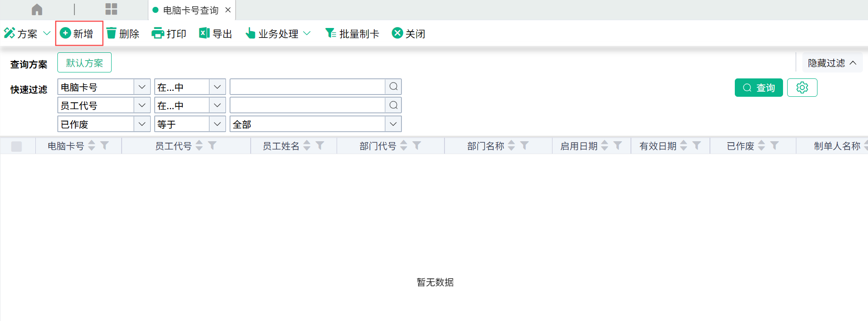
Task: Sort by the 电脑卡号 column arrows
Action: (x=92, y=145)
